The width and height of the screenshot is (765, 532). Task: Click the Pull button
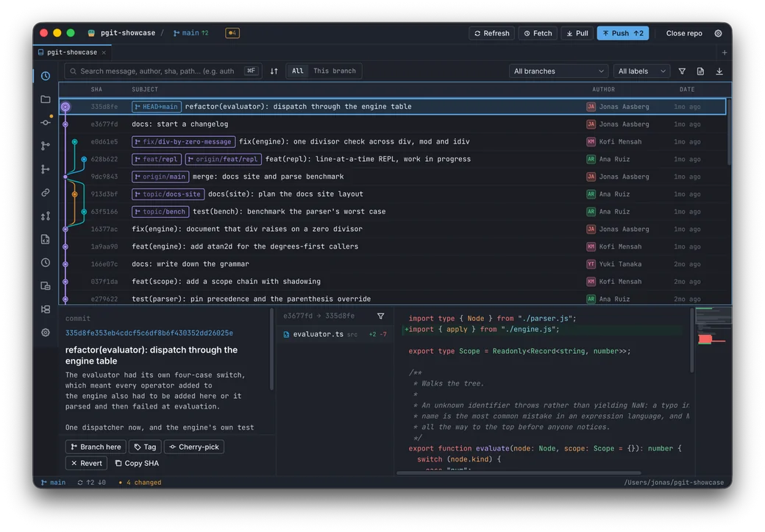pos(577,33)
